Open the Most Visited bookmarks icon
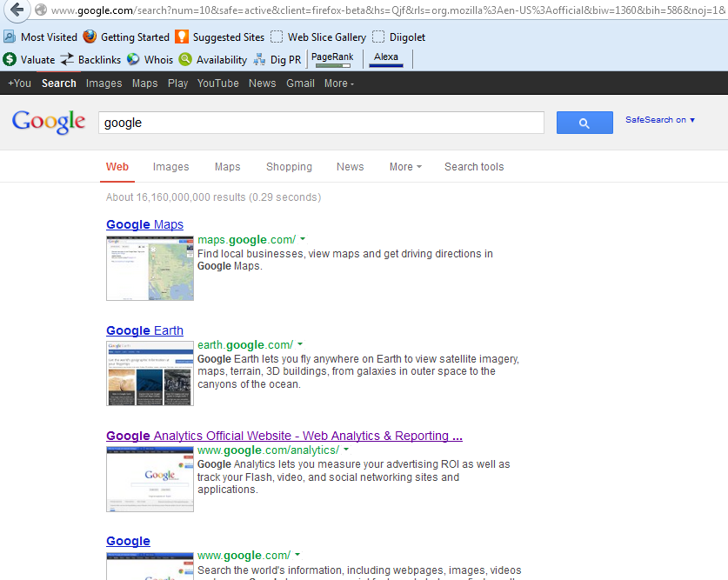728x580 pixels. coord(10,37)
